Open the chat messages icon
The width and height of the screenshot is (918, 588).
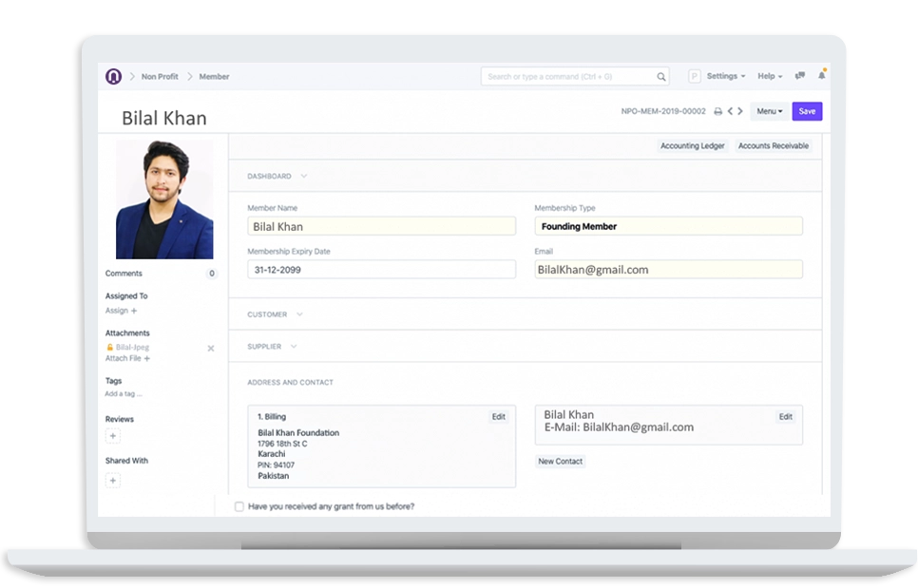800,75
